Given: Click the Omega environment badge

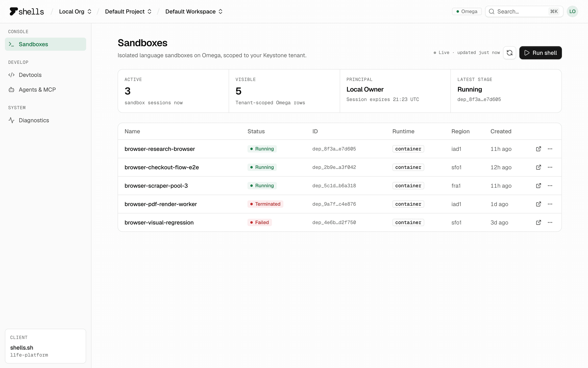Looking at the screenshot, I should 467,11.
